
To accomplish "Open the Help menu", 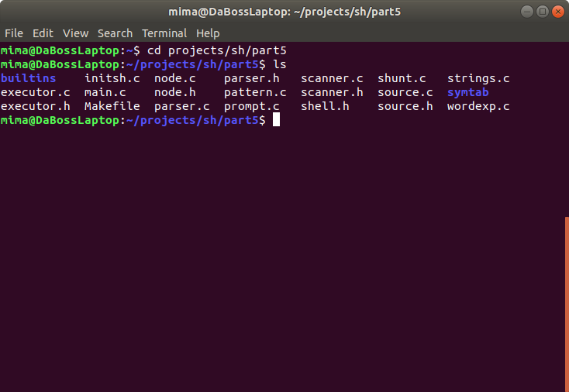I will point(208,33).
